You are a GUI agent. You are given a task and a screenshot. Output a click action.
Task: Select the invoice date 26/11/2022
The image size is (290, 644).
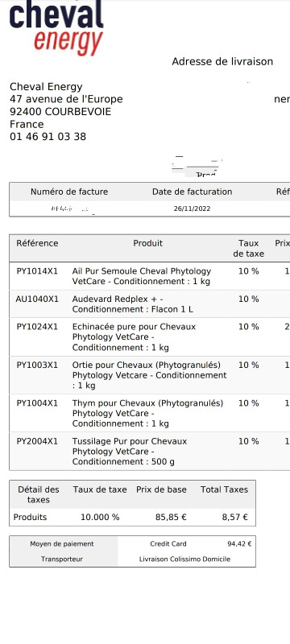(192, 208)
